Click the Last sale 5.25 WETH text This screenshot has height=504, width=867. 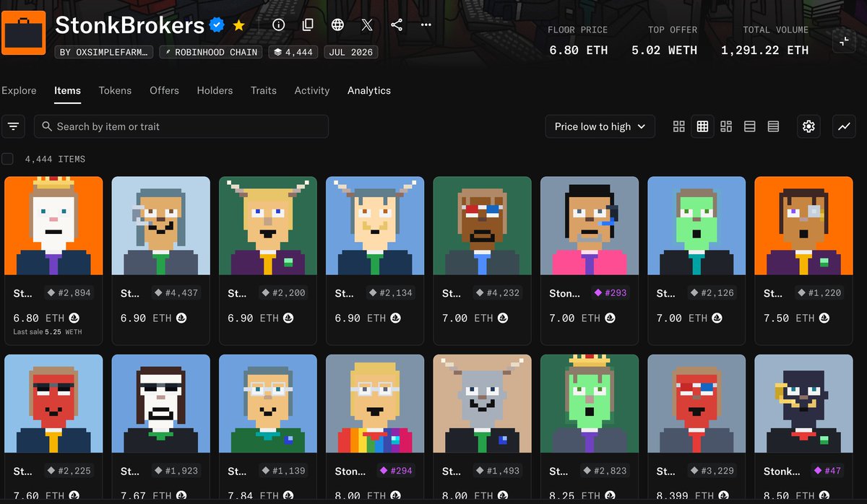pyautogui.click(x=48, y=332)
